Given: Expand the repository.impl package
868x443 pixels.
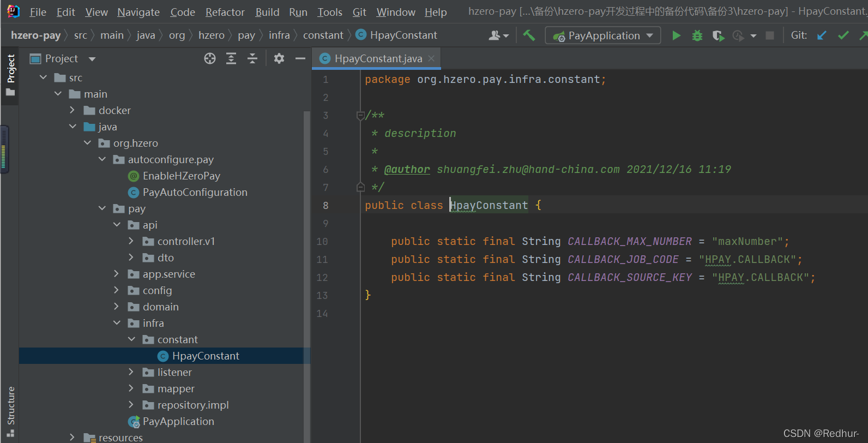Looking at the screenshot, I should 131,405.
